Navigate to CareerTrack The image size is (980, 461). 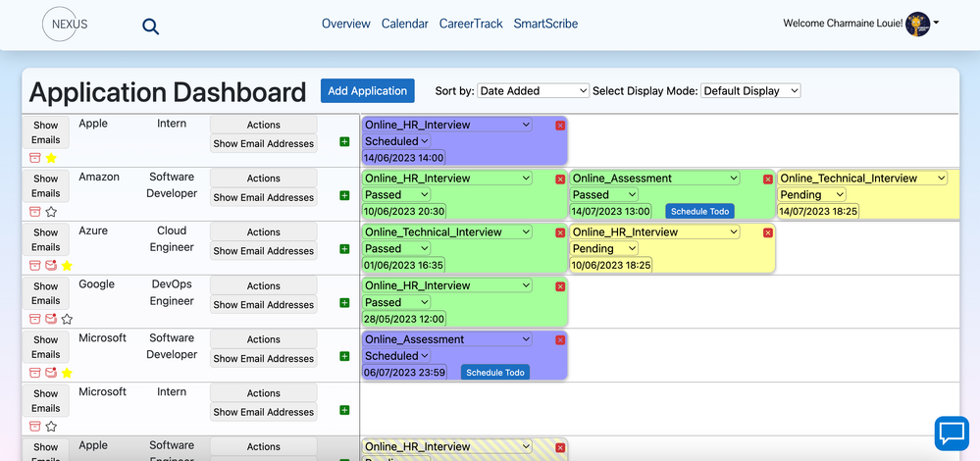(471, 24)
